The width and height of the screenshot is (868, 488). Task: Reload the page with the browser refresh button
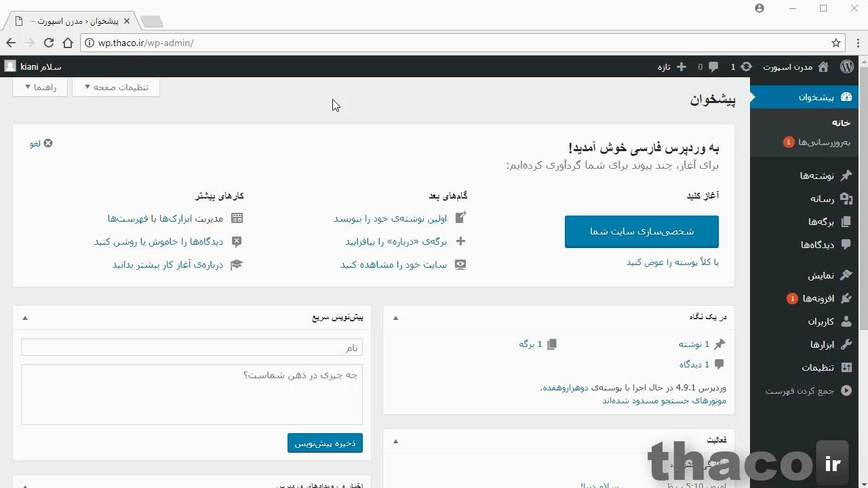(x=49, y=43)
